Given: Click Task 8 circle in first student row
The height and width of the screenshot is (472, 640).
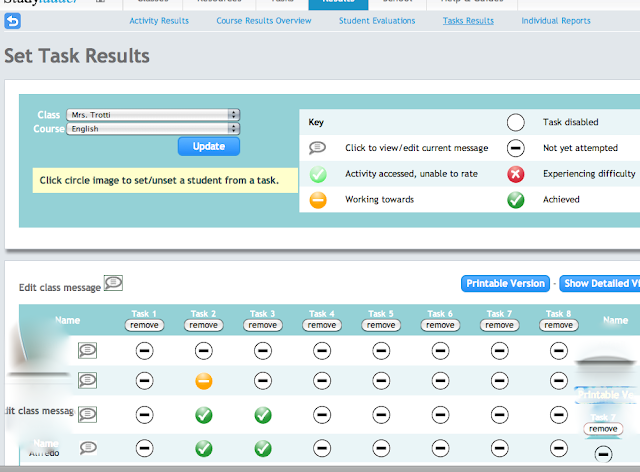Looking at the screenshot, I should (x=559, y=351).
